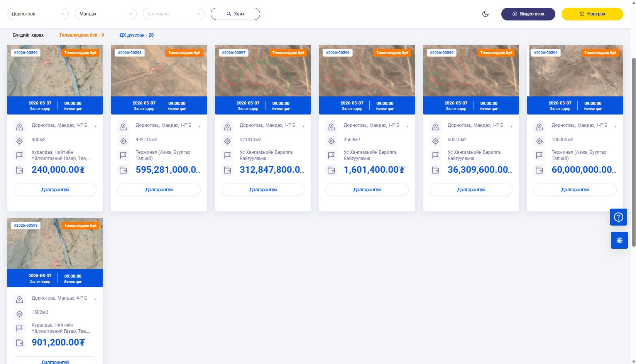The width and height of the screenshot is (636, 364).
Task: Toggle dark mode with the moon icon
Action: tap(485, 14)
